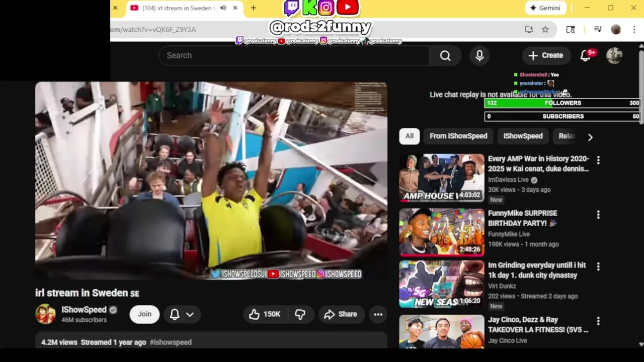Like the video with thumbs up

point(265,314)
